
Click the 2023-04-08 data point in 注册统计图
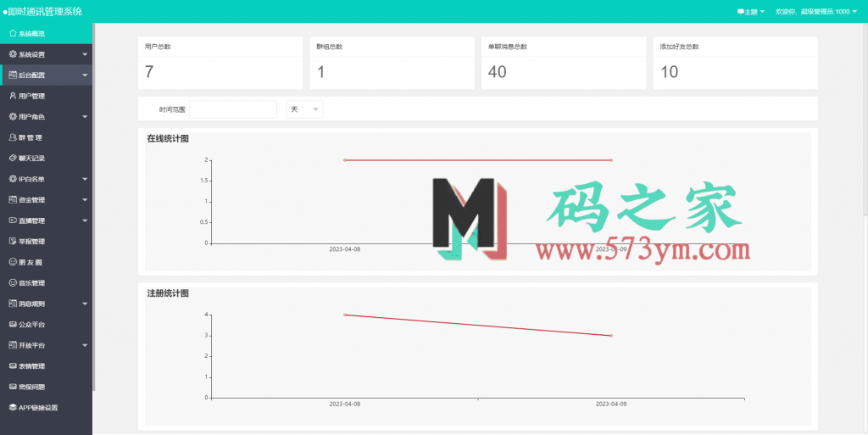pos(345,315)
